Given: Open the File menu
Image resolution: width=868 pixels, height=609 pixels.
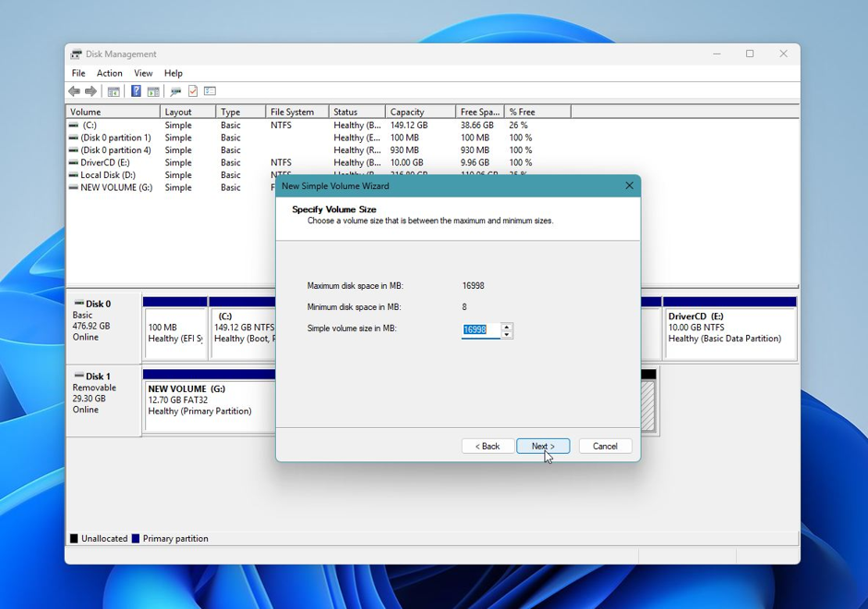Looking at the screenshot, I should 78,73.
